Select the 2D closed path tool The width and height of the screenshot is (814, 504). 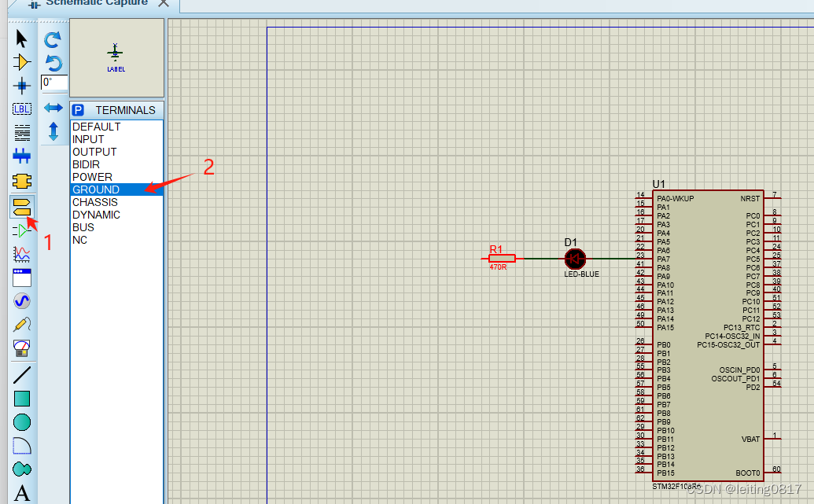click(x=22, y=469)
